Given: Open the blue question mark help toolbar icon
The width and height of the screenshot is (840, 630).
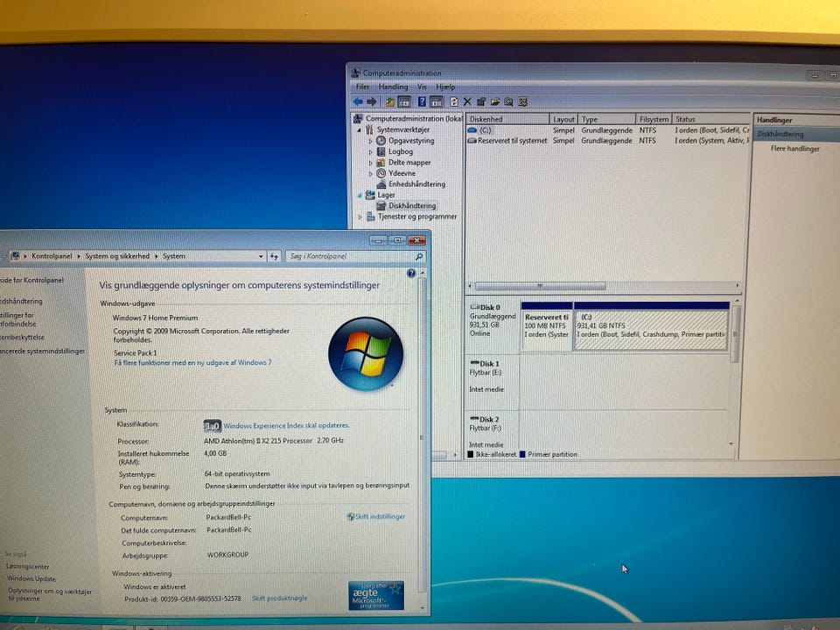Looking at the screenshot, I should (422, 101).
